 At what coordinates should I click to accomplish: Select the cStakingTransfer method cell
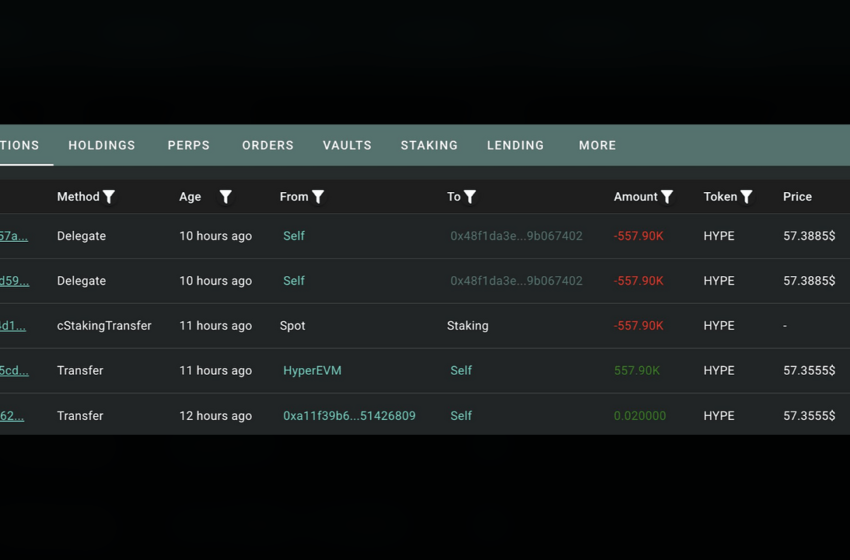(104, 326)
